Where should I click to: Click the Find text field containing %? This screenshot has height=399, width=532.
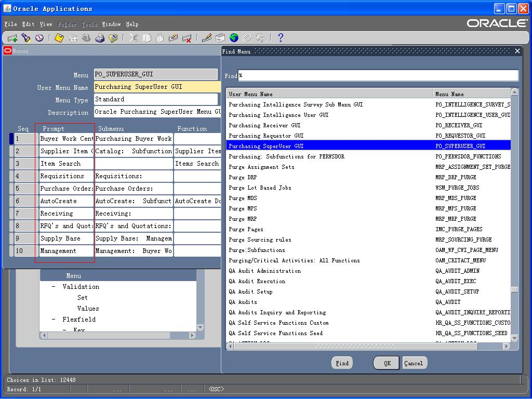point(378,75)
